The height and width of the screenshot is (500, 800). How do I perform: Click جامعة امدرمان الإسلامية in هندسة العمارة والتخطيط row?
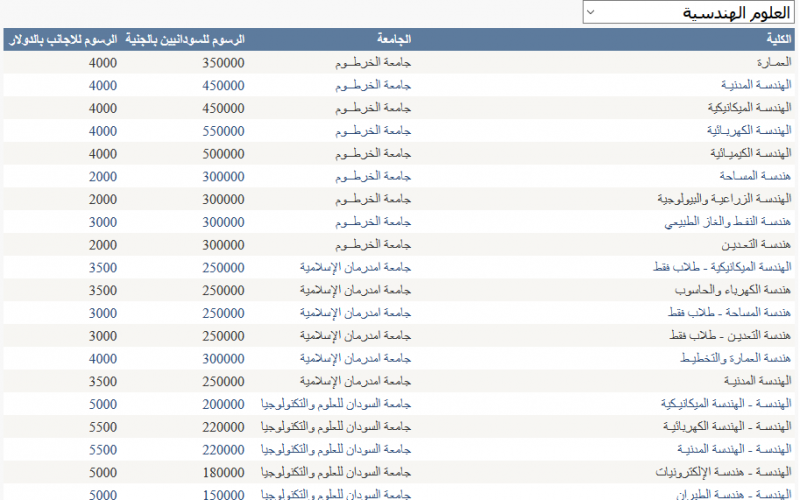point(355,359)
